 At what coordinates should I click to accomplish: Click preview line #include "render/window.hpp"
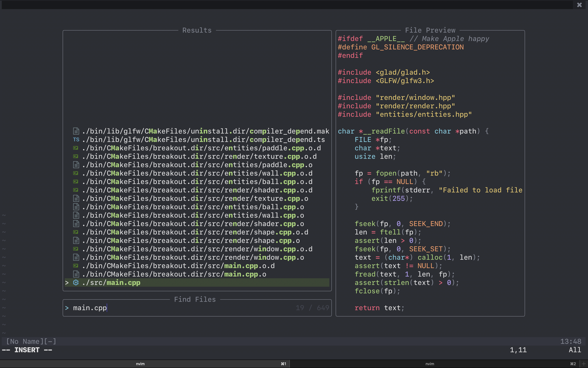397,98
